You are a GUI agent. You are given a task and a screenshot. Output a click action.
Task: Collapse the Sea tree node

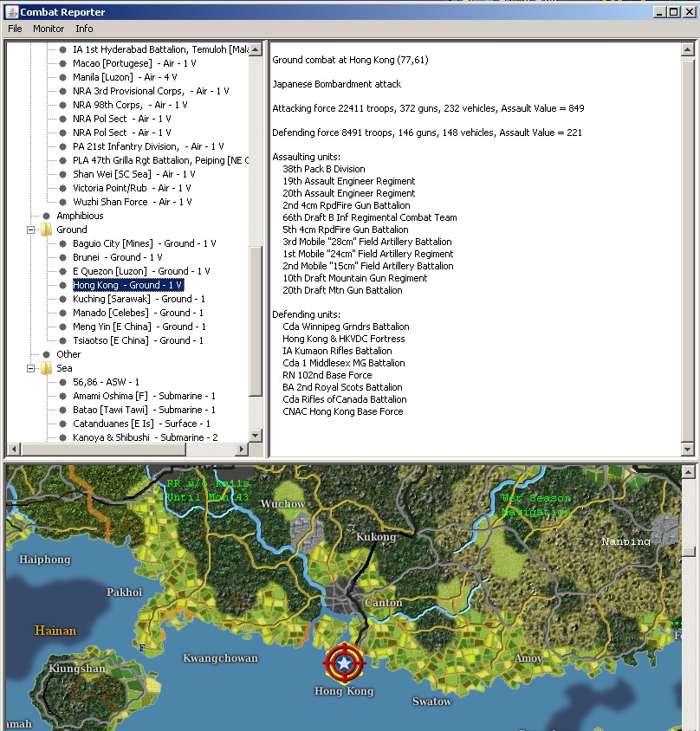(x=31, y=368)
